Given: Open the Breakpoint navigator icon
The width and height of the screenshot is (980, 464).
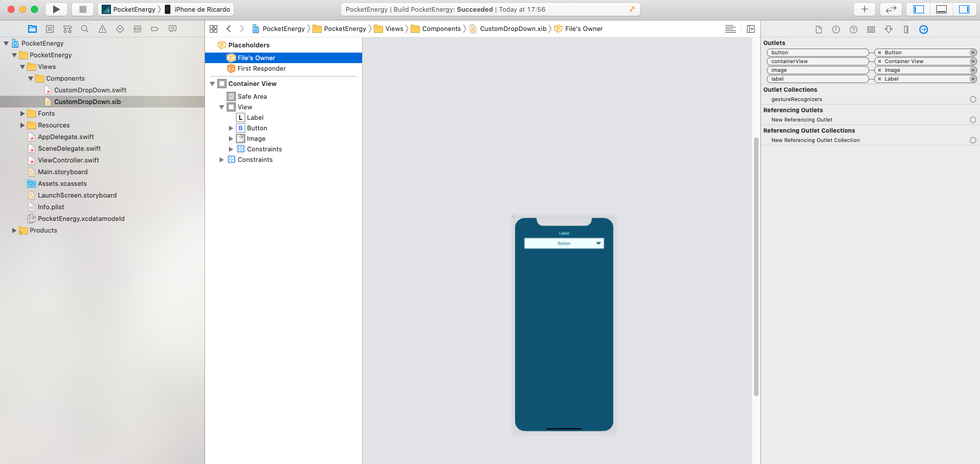Looking at the screenshot, I should (x=155, y=29).
